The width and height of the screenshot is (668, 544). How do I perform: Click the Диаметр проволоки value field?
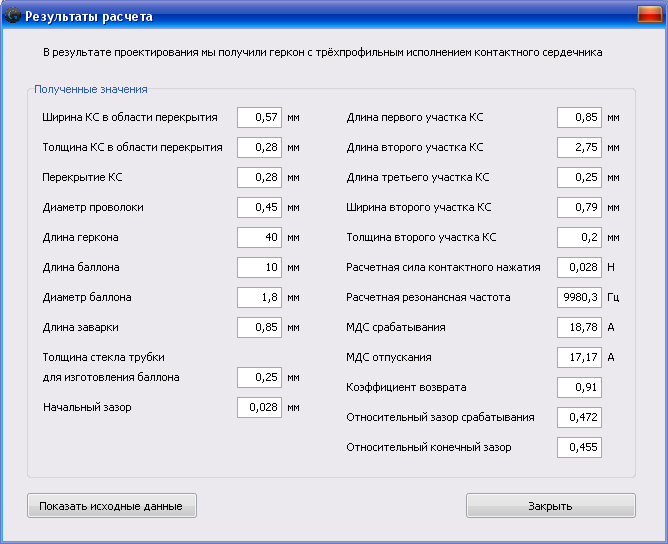tap(259, 207)
